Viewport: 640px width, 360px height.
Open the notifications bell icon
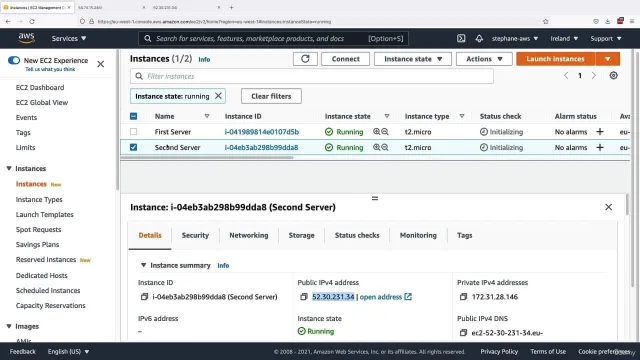[479, 38]
